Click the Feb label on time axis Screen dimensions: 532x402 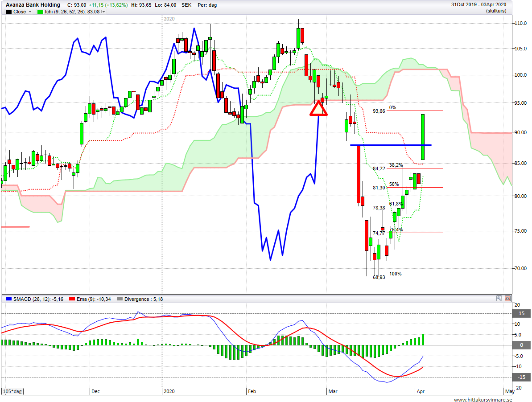point(252,391)
